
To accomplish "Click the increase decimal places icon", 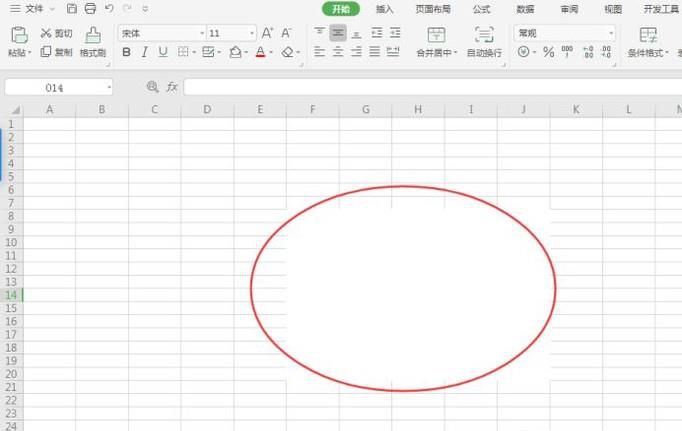I will [x=588, y=52].
